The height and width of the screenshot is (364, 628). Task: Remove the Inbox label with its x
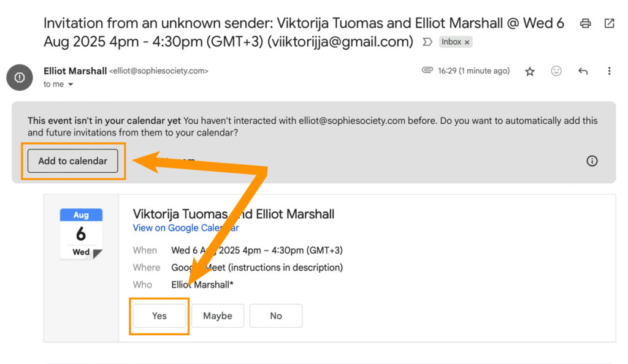click(x=467, y=42)
